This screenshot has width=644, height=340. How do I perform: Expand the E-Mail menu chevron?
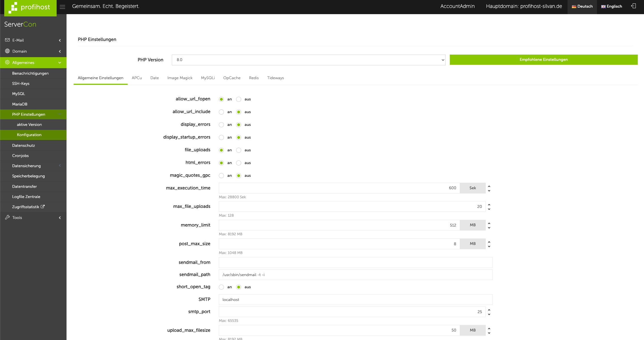(60, 40)
